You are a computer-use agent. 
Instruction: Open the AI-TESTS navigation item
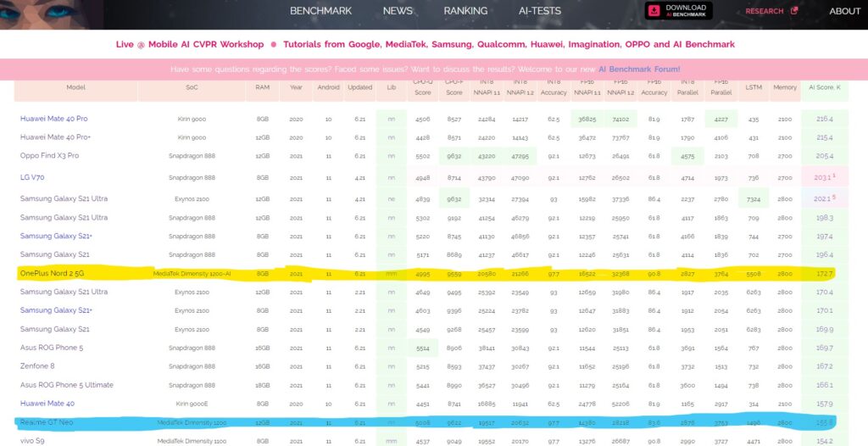pos(540,11)
